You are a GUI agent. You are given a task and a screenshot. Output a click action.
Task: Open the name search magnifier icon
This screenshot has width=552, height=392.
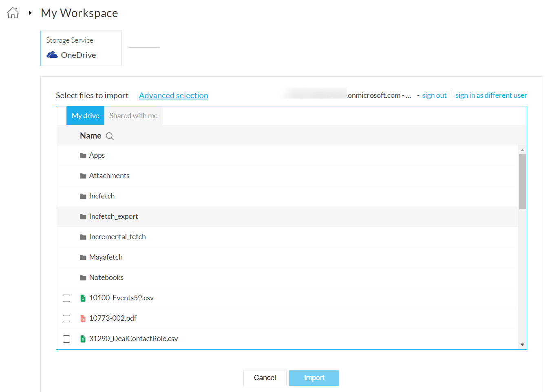click(110, 136)
